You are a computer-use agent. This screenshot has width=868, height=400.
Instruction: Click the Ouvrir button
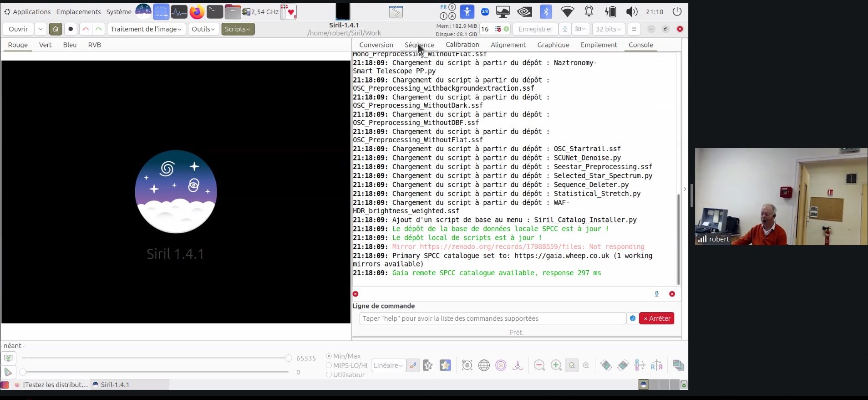[x=18, y=29]
